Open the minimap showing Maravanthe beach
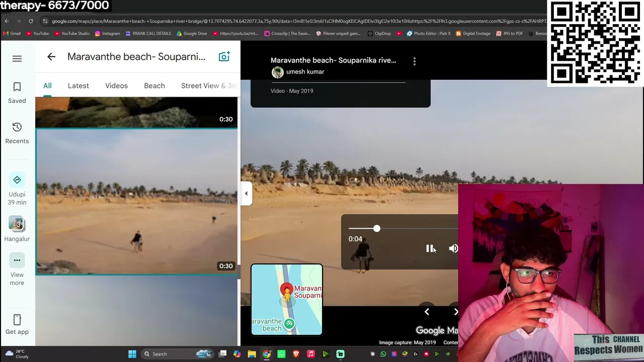This screenshot has width=644, height=362. pos(287,300)
